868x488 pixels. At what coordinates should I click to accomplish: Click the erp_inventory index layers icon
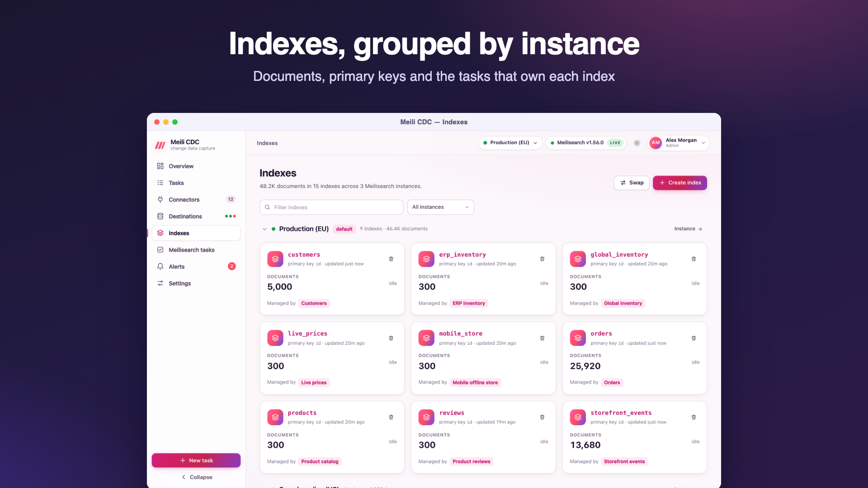tap(426, 259)
